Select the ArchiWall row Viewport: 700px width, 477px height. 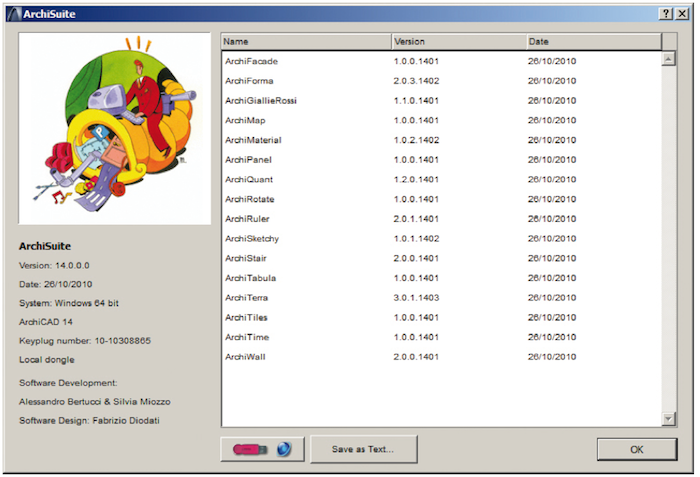tap(441, 356)
